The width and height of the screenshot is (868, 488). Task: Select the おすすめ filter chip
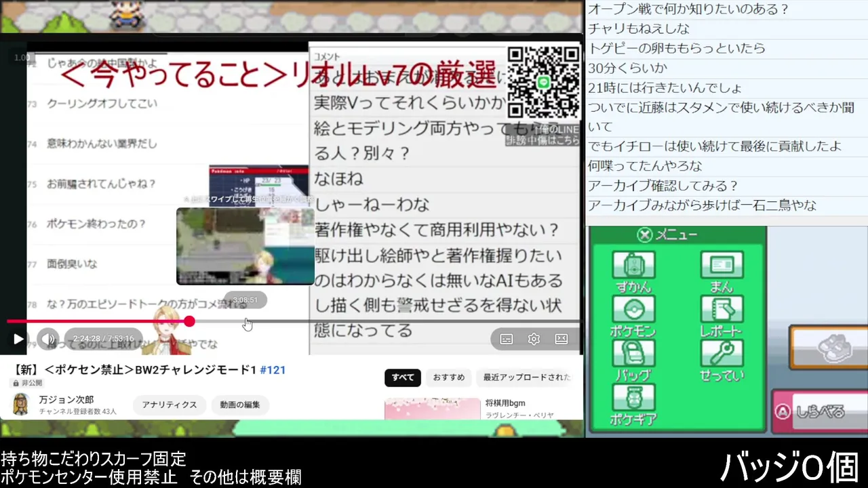449,378
